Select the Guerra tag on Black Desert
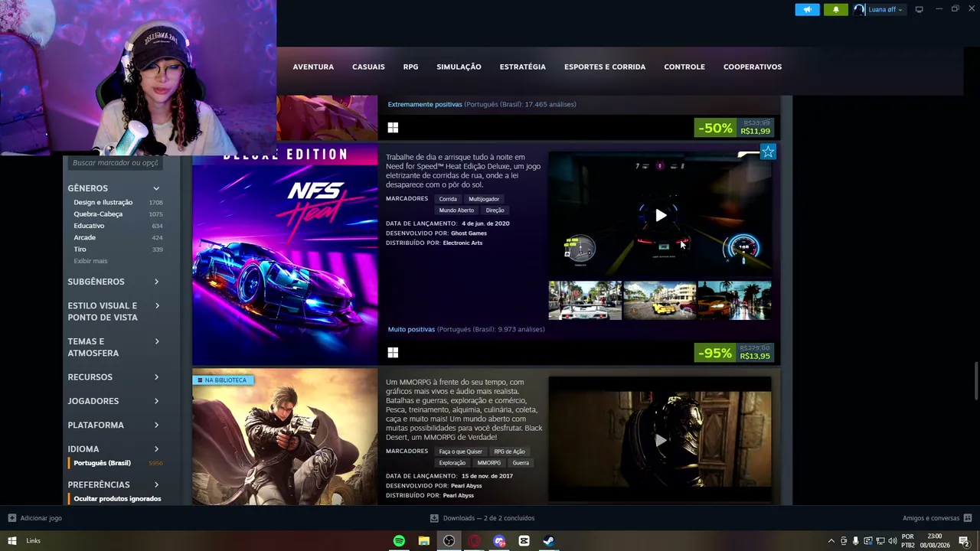 pos(521,463)
